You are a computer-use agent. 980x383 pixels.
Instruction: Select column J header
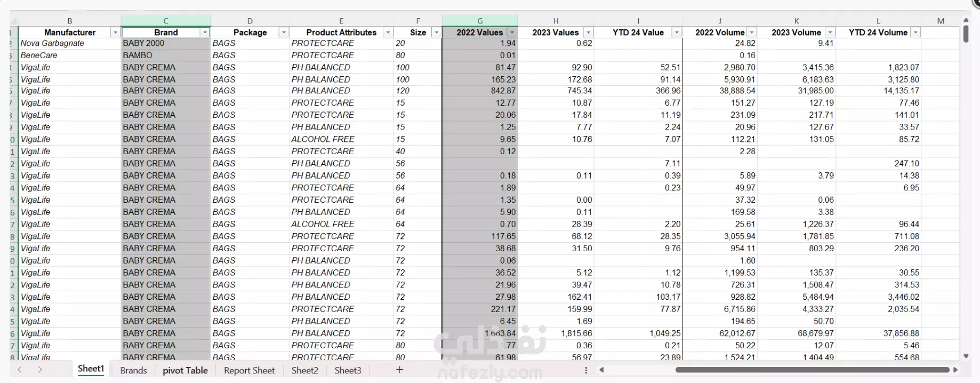point(720,21)
